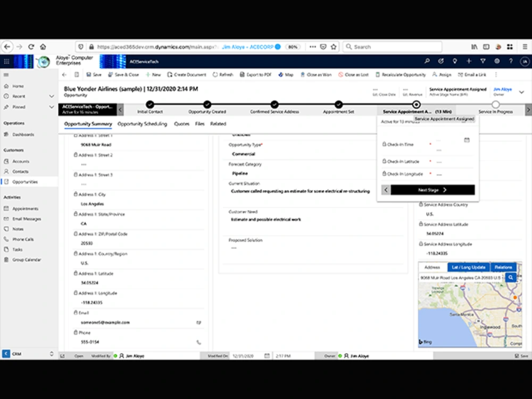The width and height of the screenshot is (532, 399).
Task: Open Dashboards in the sidebar
Action: pos(23,135)
